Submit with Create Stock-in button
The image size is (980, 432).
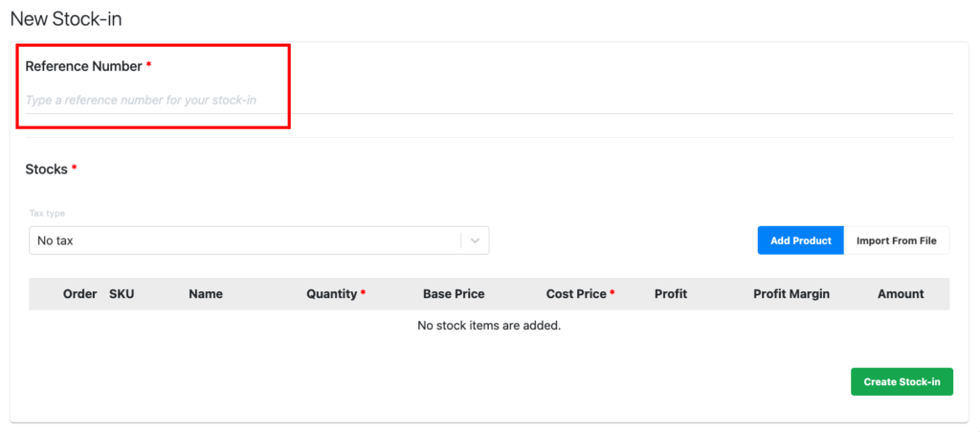point(902,382)
